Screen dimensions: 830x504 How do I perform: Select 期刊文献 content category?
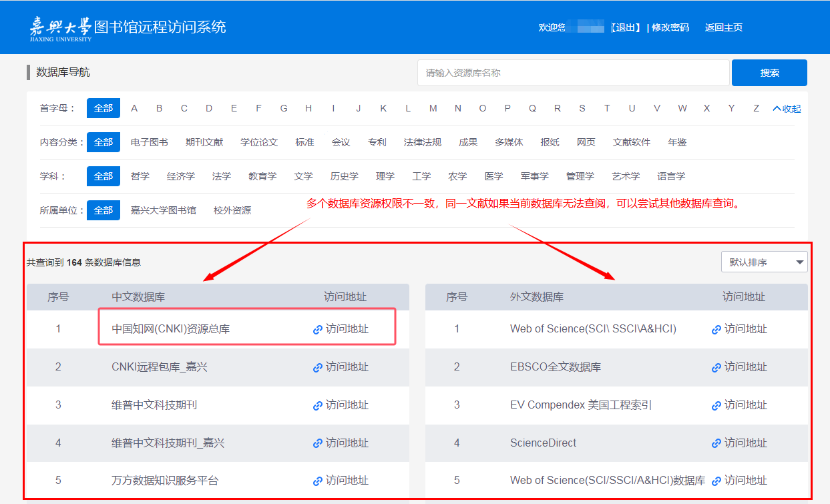click(204, 142)
